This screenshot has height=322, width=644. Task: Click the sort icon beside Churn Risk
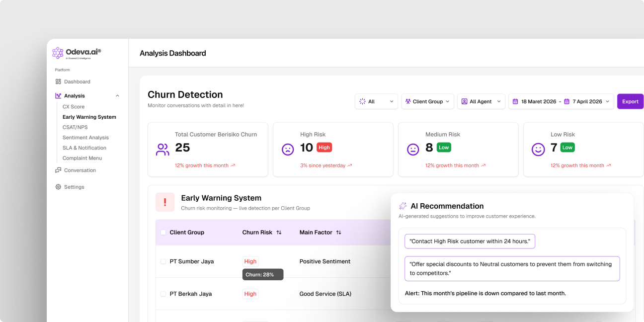[279, 232]
